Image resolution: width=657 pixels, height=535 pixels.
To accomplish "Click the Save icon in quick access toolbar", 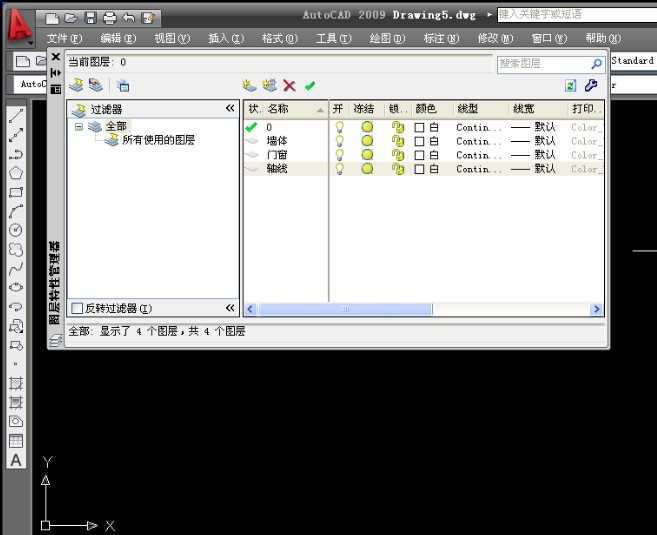I will [x=91, y=18].
